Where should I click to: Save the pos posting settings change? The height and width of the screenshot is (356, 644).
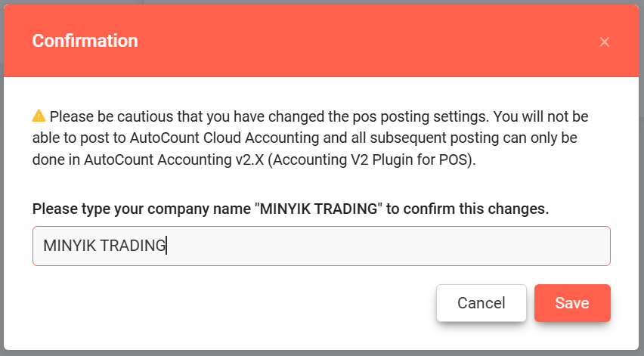pyautogui.click(x=572, y=303)
